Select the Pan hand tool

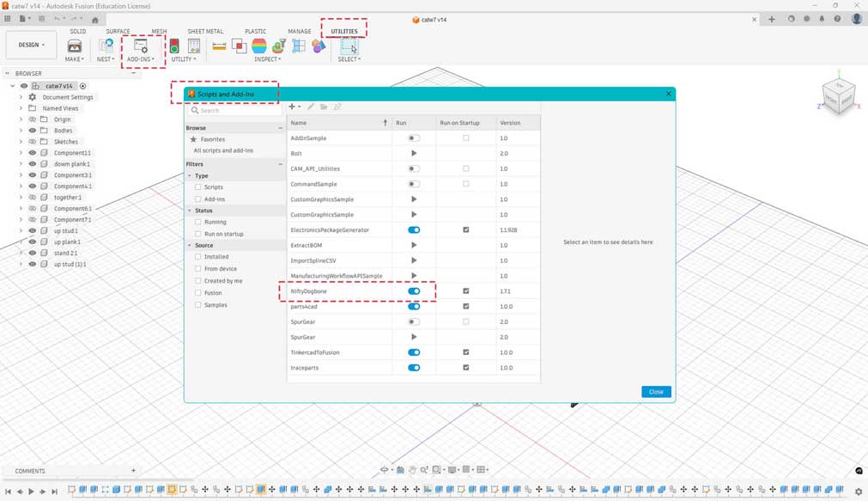click(412, 469)
